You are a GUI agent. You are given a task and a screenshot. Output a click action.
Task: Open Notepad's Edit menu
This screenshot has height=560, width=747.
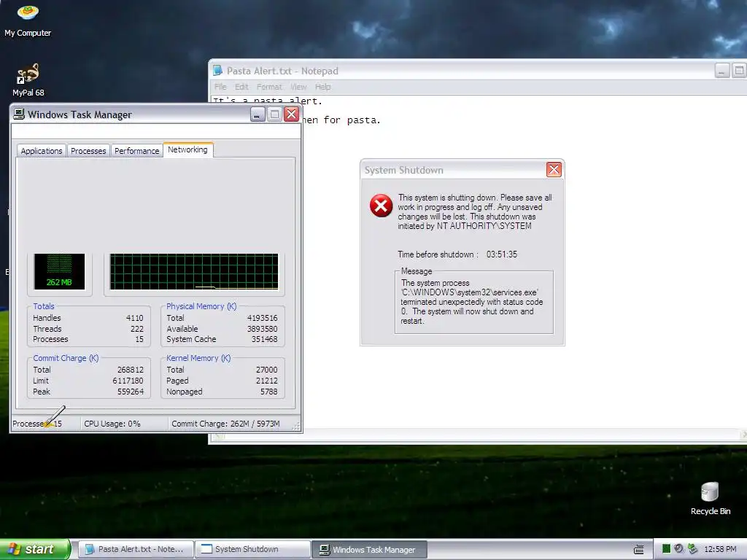241,87
